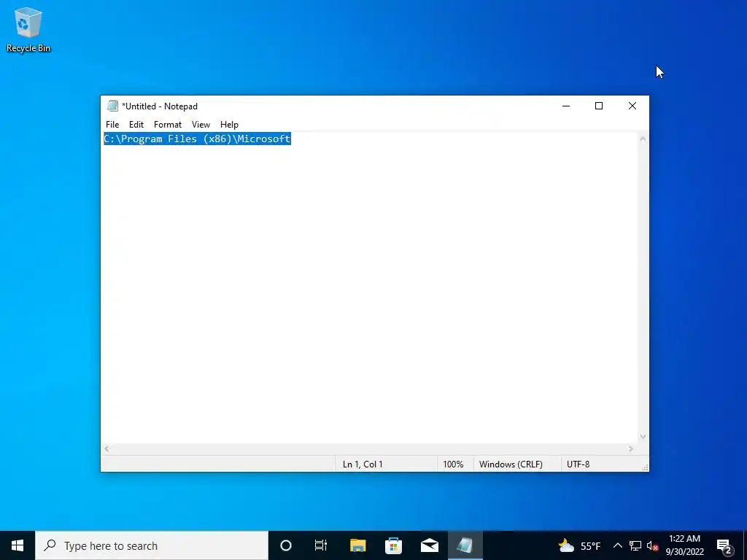This screenshot has height=560, width=747.
Task: Open Microsoft Store from the taskbar
Action: [393, 545]
